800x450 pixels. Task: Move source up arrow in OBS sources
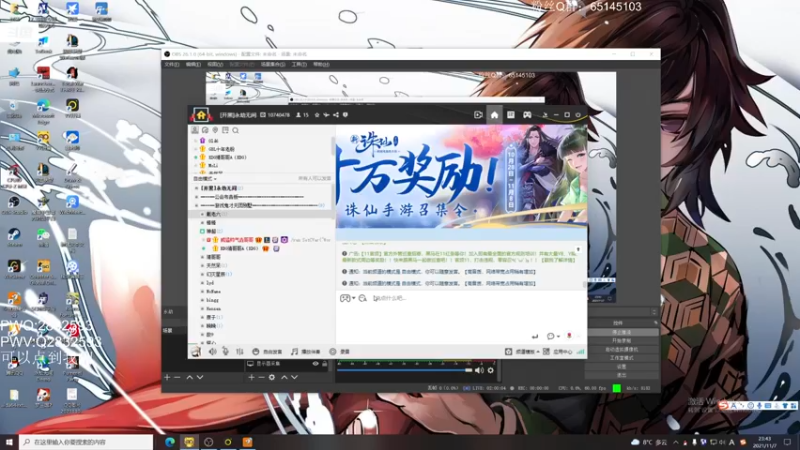click(284, 378)
